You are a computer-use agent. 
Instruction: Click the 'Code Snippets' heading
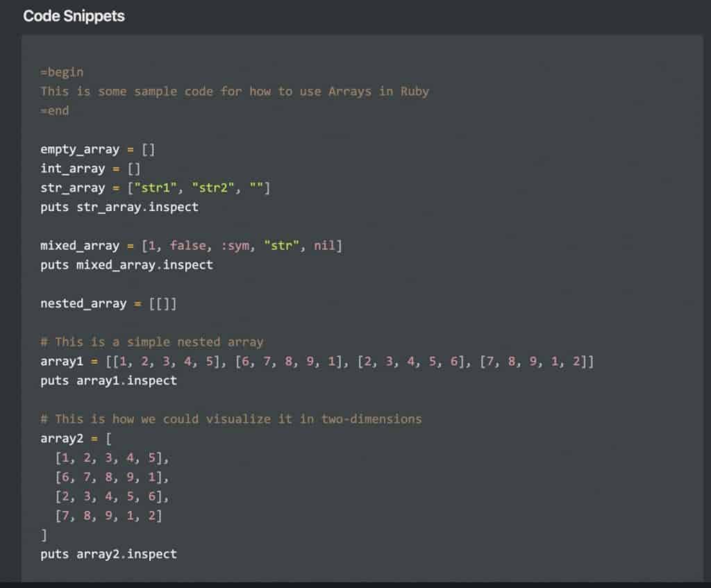tap(74, 16)
